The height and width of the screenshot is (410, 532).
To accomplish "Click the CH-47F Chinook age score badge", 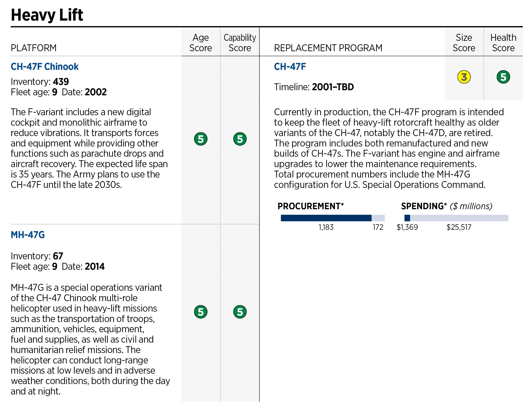I will click(200, 139).
